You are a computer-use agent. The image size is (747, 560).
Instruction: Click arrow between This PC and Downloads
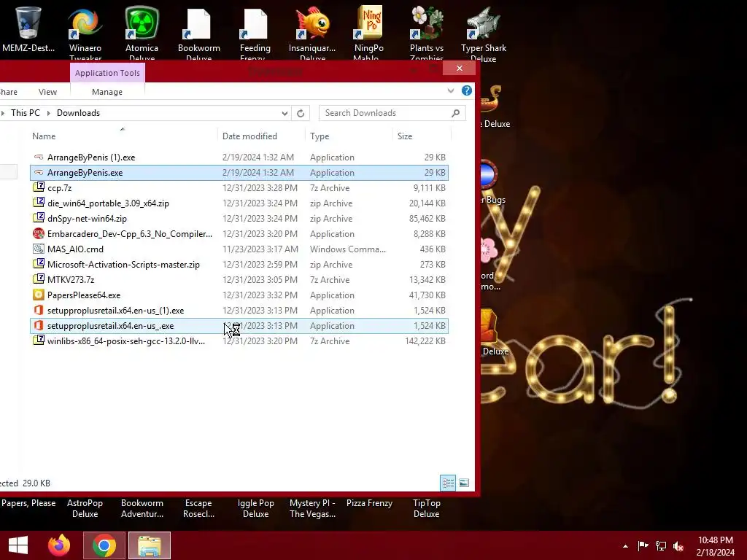49,113
